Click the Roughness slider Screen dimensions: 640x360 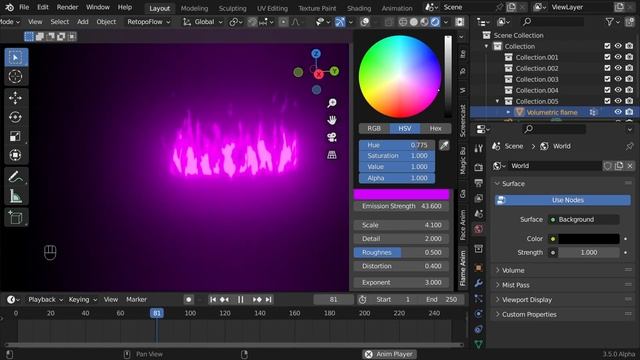coord(401,253)
